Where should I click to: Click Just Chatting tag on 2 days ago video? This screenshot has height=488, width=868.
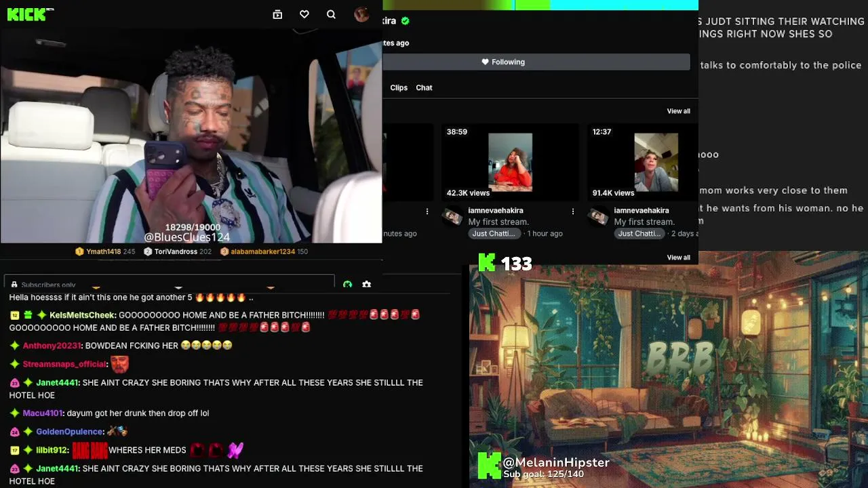639,233
